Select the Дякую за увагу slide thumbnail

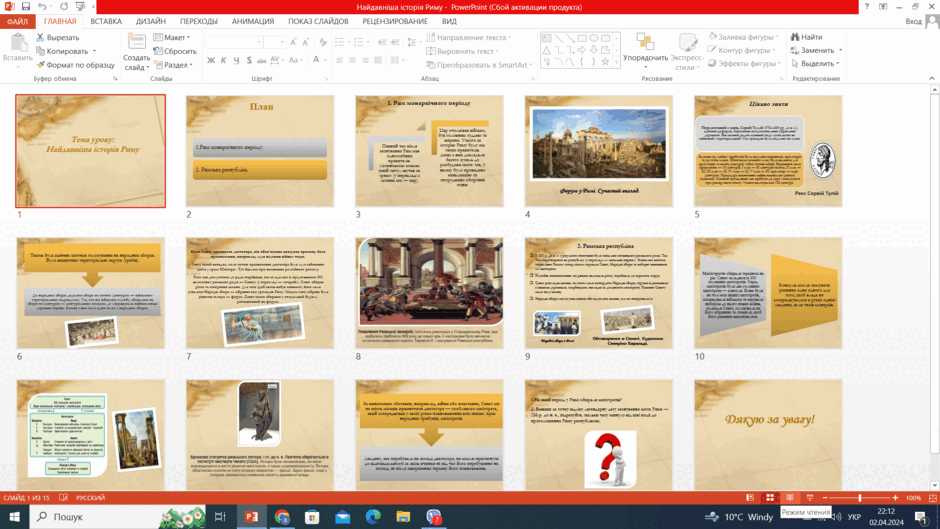tap(768, 435)
